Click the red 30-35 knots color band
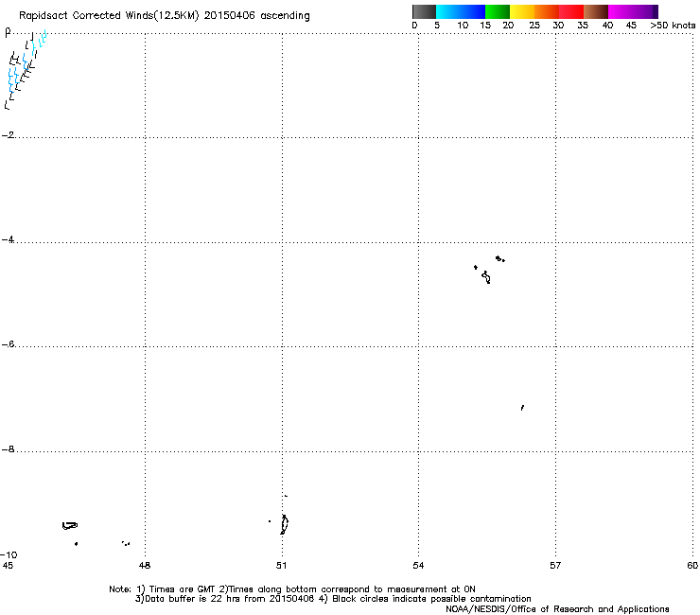This screenshot has height=615, width=700. point(571,11)
